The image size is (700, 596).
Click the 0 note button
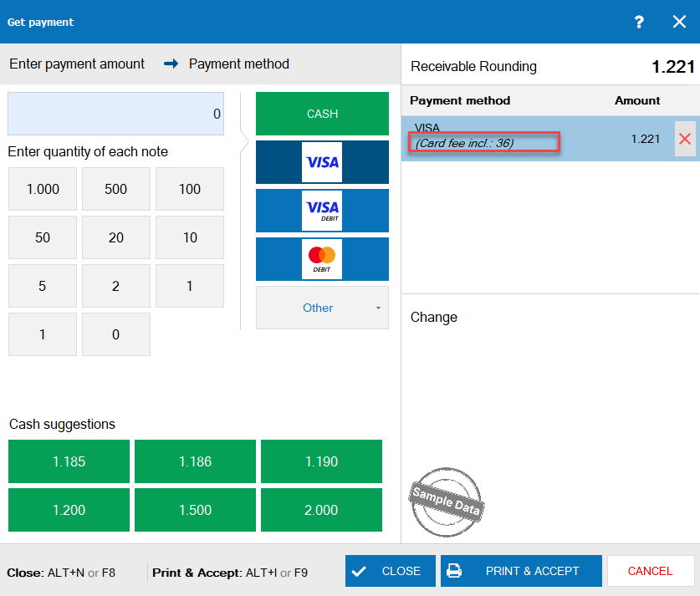click(116, 334)
